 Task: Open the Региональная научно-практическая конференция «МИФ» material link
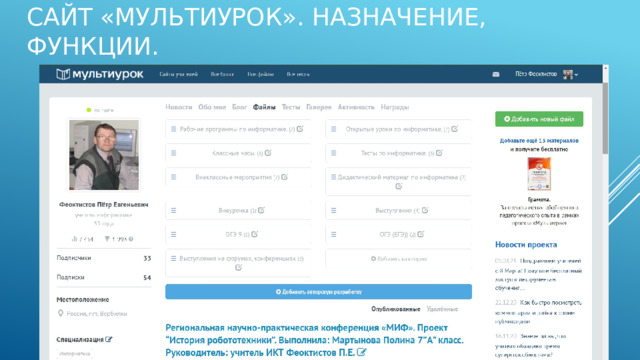[x=314, y=340]
